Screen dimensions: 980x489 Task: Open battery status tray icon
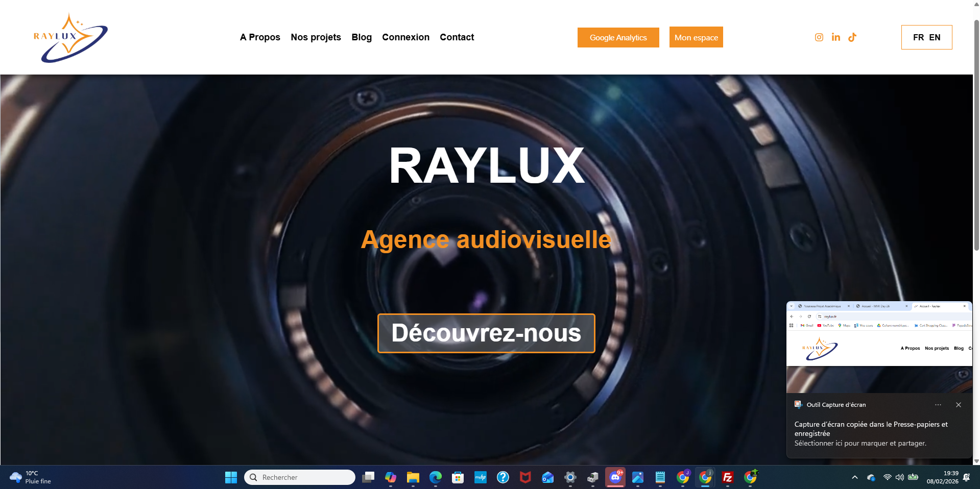[x=913, y=477]
